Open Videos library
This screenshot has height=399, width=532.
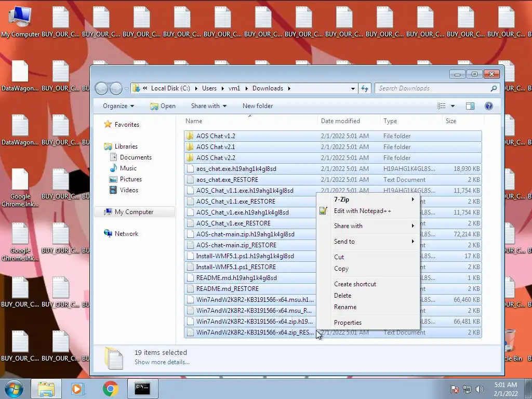[129, 190]
